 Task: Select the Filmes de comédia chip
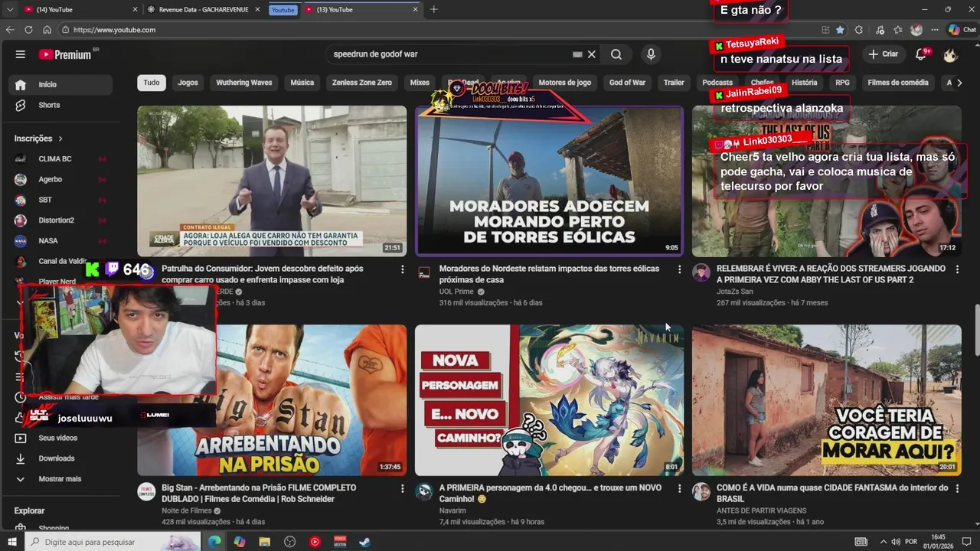point(897,83)
